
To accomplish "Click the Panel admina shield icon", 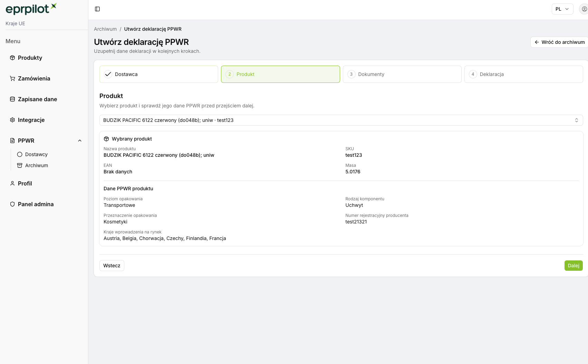I will click(x=12, y=204).
